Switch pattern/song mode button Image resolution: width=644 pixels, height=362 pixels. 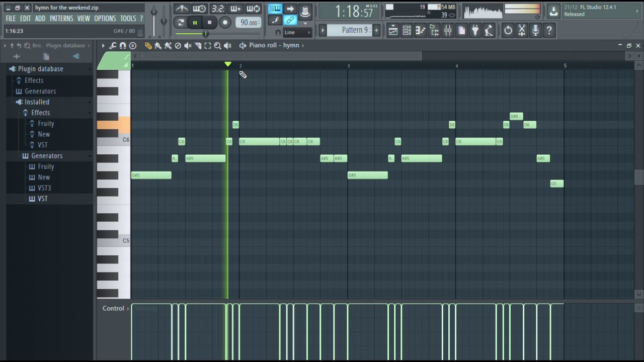[180, 23]
